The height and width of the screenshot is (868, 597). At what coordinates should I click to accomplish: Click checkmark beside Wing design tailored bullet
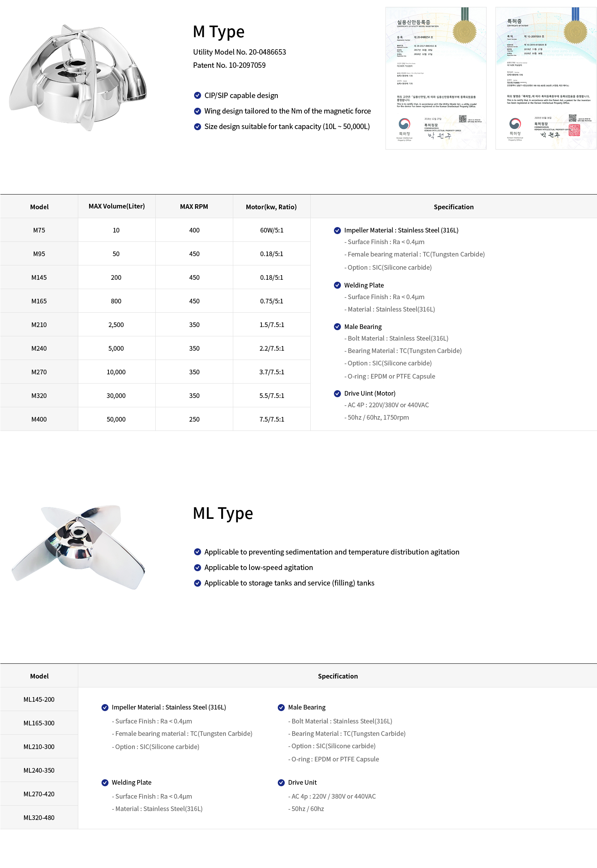(x=197, y=111)
